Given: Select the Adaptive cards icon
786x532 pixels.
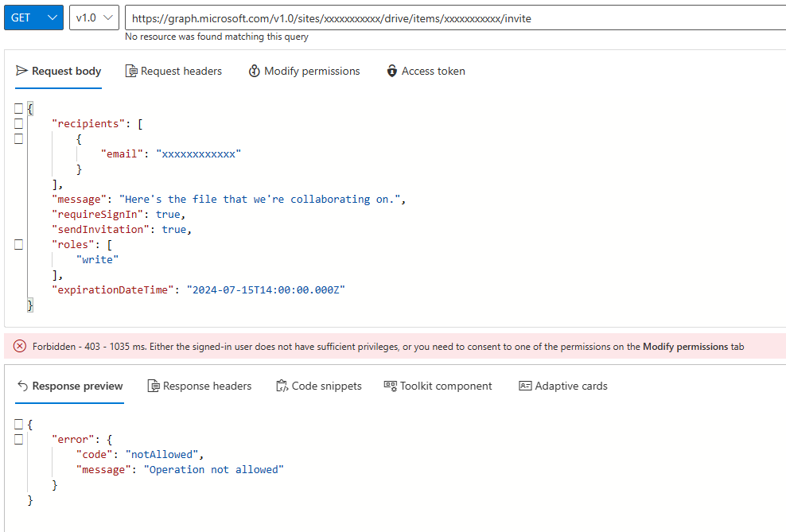Looking at the screenshot, I should click(525, 386).
